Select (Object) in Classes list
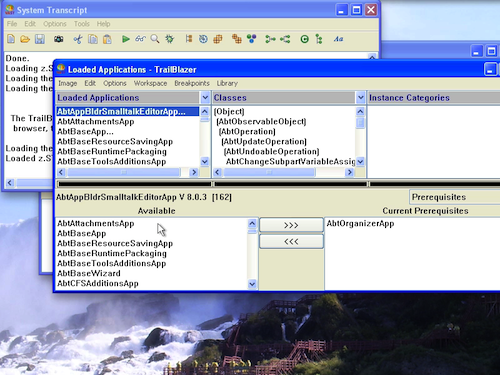 pos(284,111)
